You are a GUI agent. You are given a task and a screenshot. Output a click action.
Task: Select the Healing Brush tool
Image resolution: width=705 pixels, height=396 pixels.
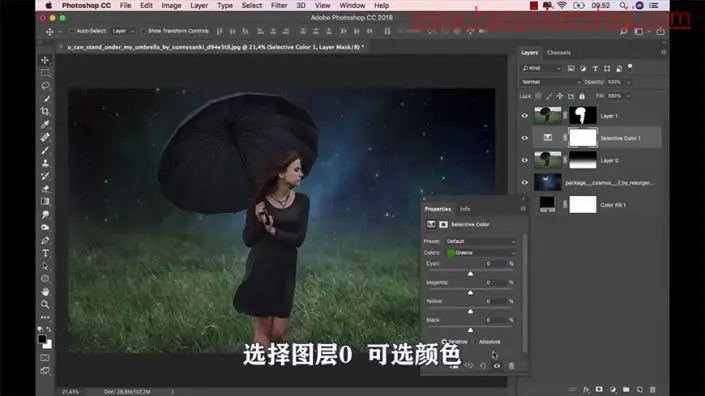click(x=45, y=137)
